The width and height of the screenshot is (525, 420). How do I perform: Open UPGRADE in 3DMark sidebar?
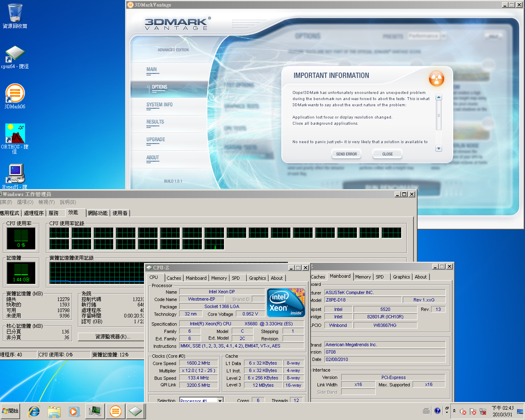156,139
